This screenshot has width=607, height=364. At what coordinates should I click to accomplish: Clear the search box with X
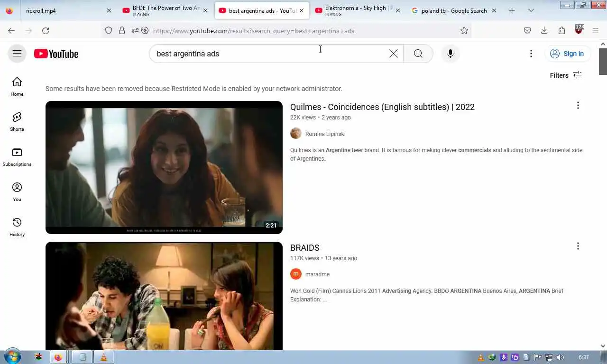(x=394, y=54)
